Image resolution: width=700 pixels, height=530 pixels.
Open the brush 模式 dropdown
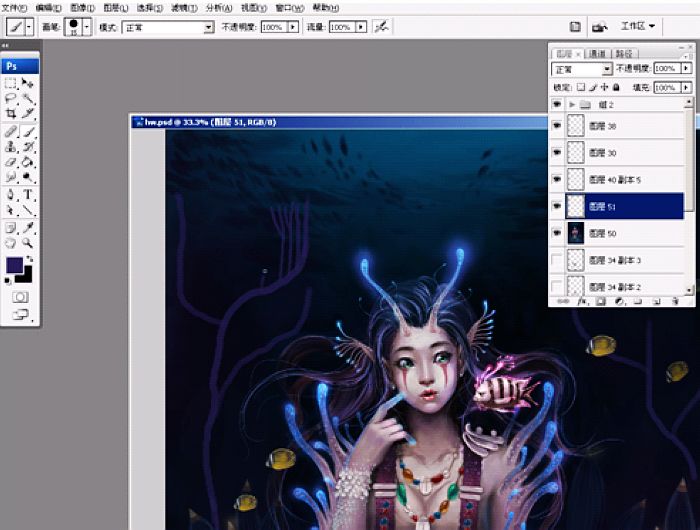coord(209,27)
